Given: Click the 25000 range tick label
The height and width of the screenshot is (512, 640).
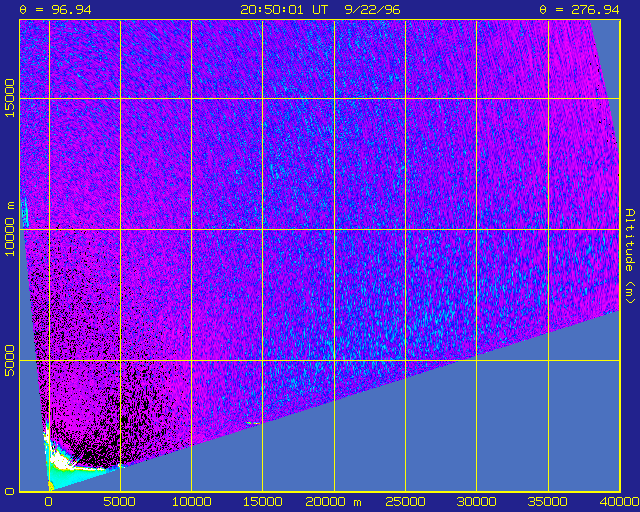Looking at the screenshot, I should pyautogui.click(x=405, y=502).
